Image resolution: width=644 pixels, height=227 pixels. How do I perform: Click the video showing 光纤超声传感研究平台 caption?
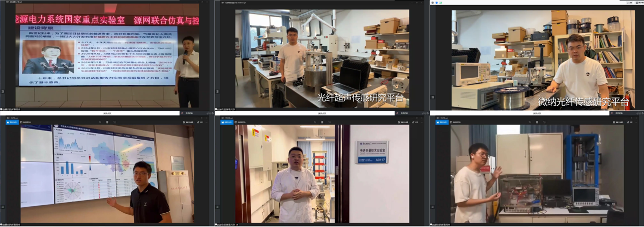(x=321, y=58)
